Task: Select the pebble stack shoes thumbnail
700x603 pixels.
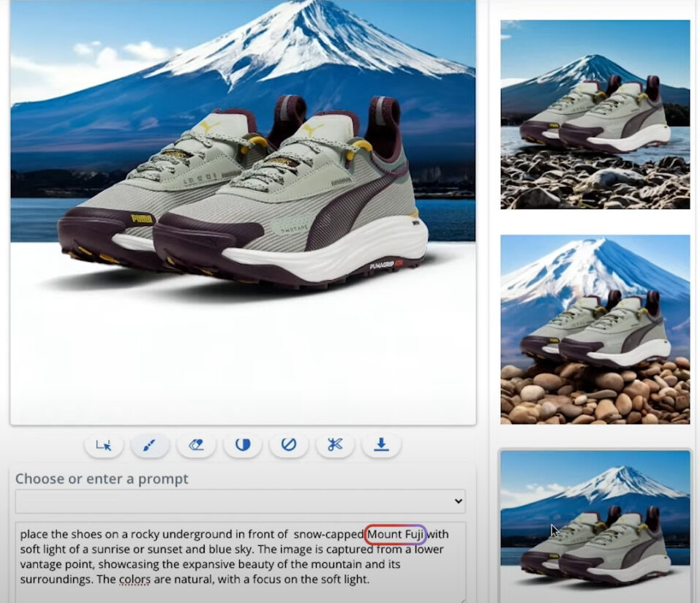Action: click(595, 329)
